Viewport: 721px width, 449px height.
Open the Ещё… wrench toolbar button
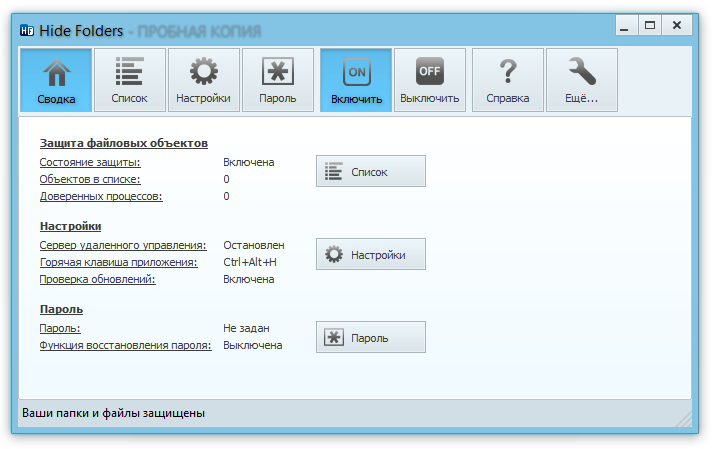click(x=582, y=80)
